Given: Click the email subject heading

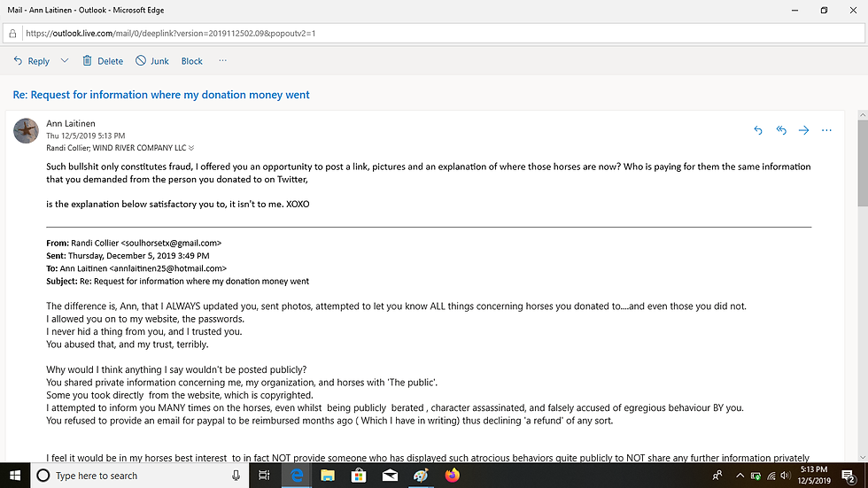Looking at the screenshot, I should 161,95.
